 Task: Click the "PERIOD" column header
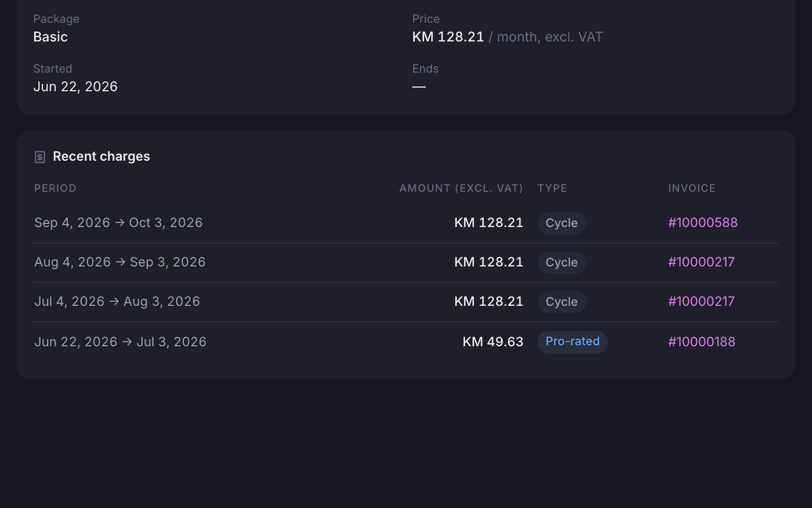point(55,188)
